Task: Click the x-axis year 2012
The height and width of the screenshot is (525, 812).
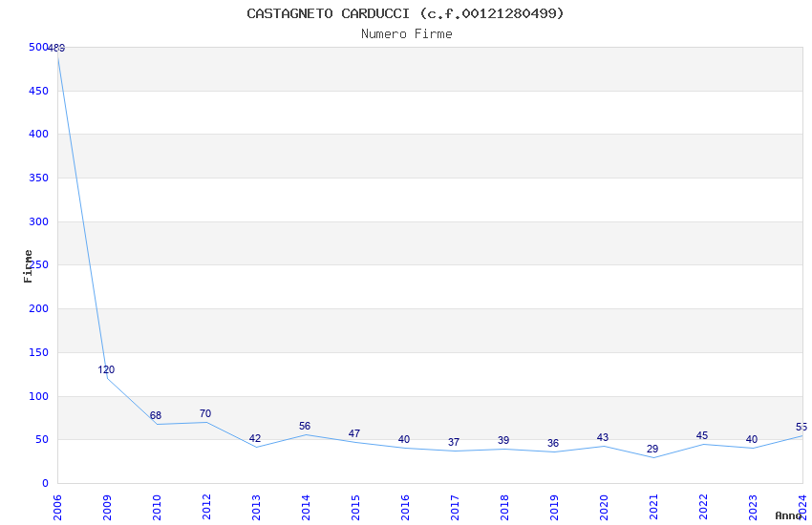Action: coord(206,508)
